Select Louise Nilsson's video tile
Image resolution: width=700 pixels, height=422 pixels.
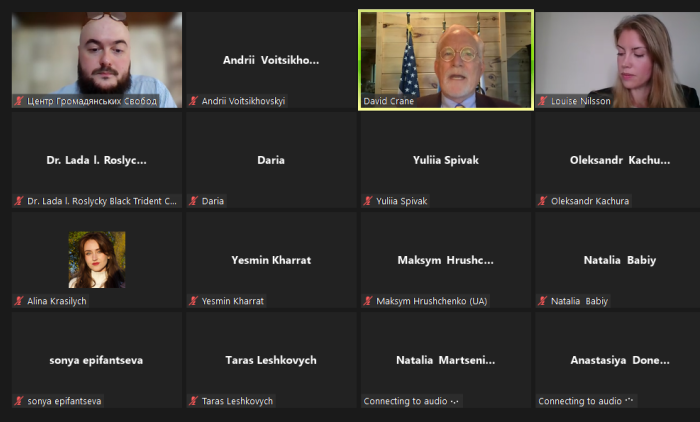617,60
